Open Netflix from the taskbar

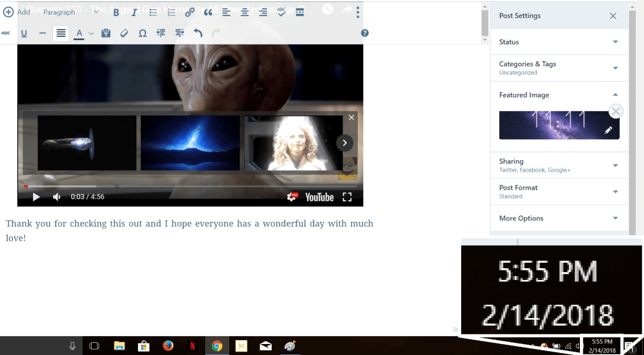click(192, 346)
